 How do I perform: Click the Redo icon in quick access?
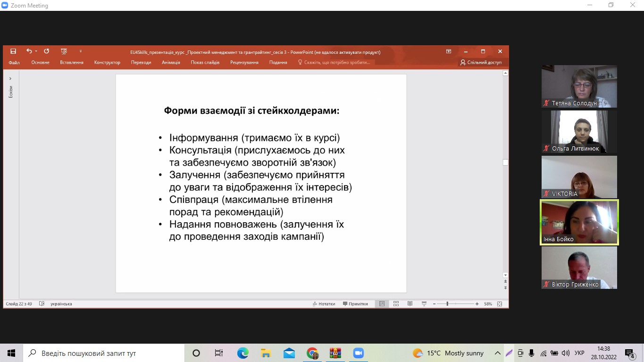coord(46,51)
